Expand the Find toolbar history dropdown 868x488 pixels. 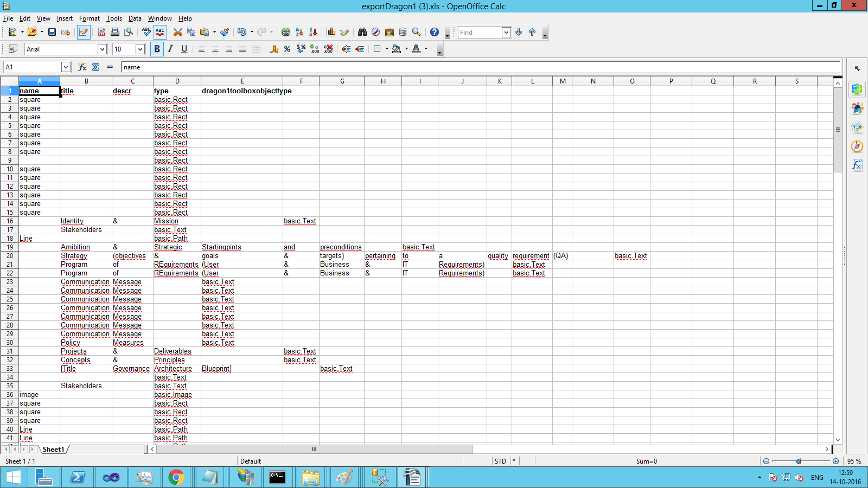(x=506, y=33)
